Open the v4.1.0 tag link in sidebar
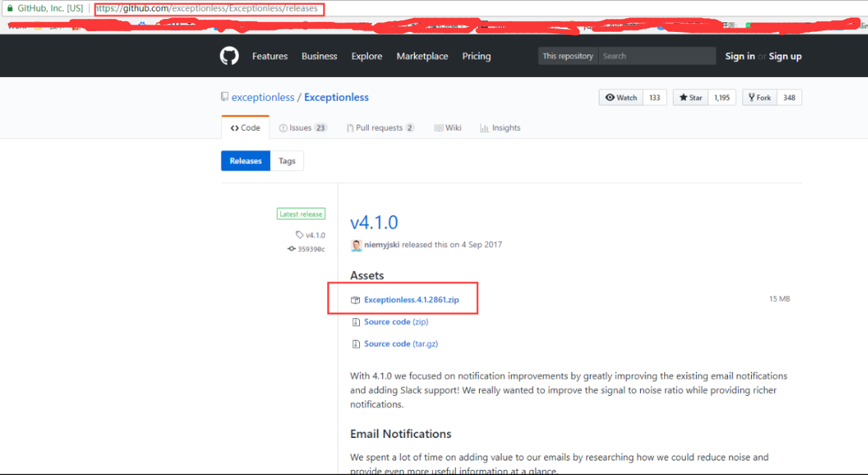The height and width of the screenshot is (475, 868). tap(316, 235)
